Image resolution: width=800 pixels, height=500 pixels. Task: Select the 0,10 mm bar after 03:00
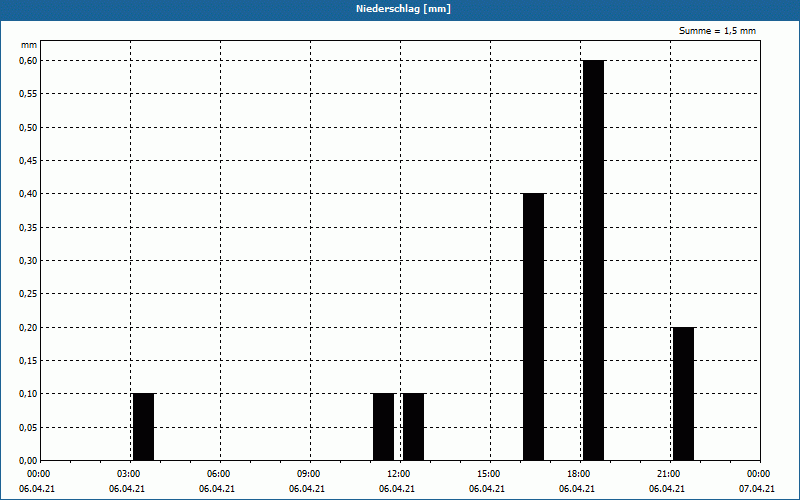click(143, 427)
